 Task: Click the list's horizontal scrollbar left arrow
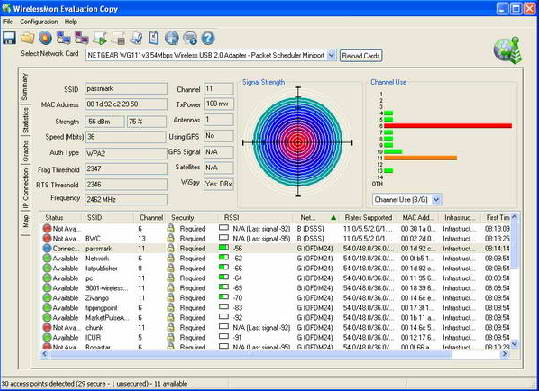coord(45,354)
